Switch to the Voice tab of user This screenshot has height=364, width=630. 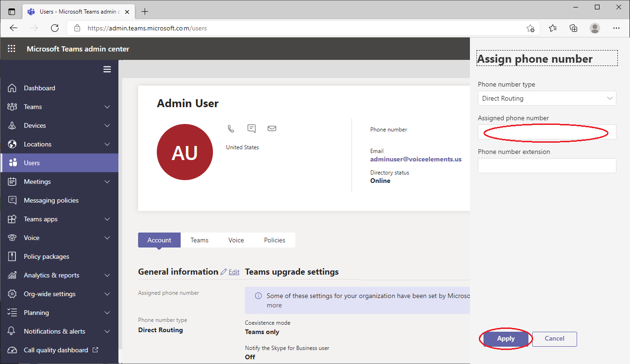coord(236,240)
